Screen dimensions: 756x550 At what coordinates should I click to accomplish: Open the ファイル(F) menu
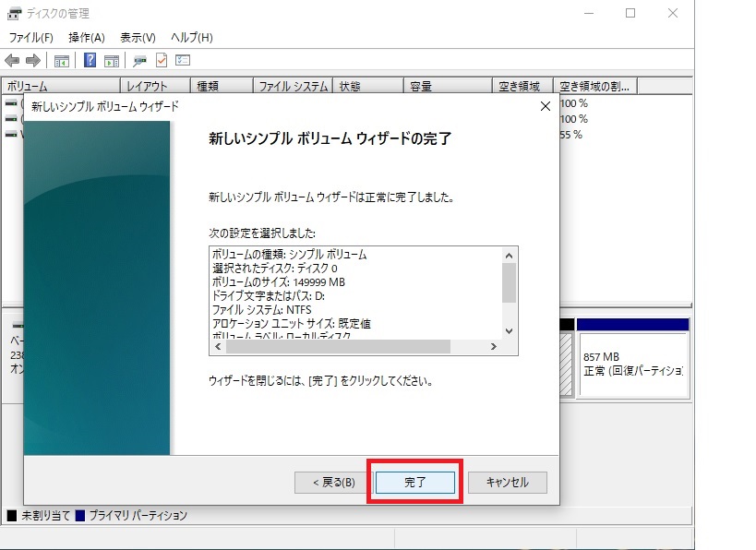tap(28, 38)
